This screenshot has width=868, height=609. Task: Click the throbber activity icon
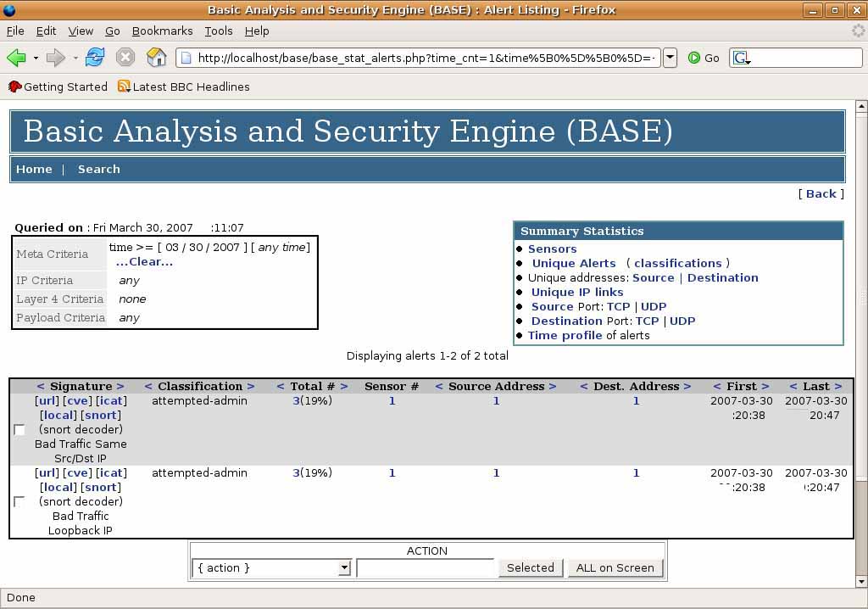[x=858, y=31]
